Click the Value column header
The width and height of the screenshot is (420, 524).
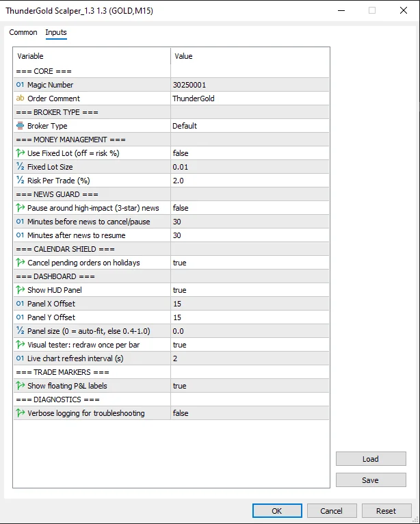tap(250, 56)
